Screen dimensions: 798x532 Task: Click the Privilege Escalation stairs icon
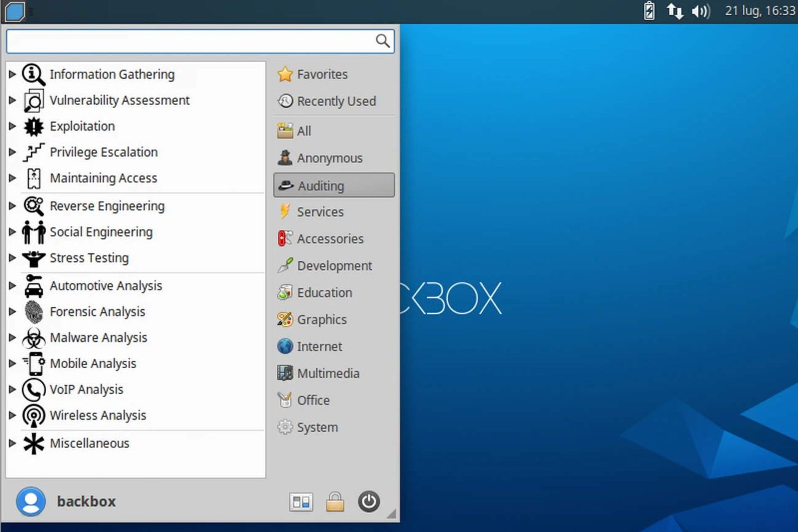pos(34,152)
